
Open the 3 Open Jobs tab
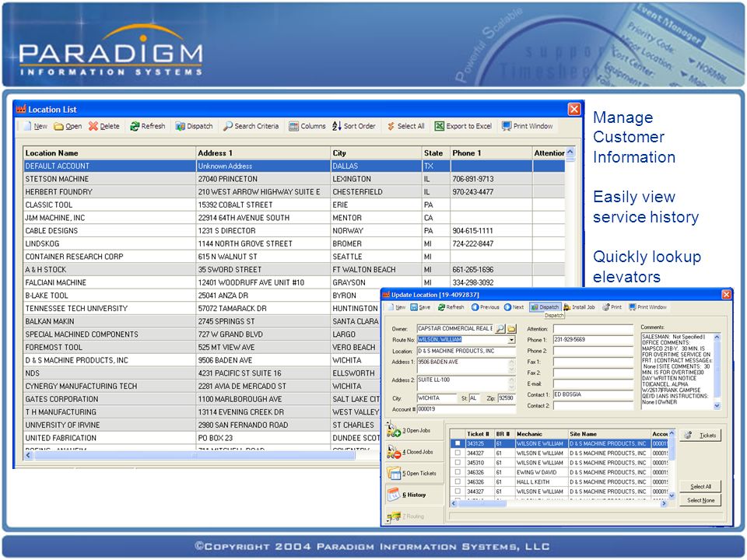click(x=413, y=430)
